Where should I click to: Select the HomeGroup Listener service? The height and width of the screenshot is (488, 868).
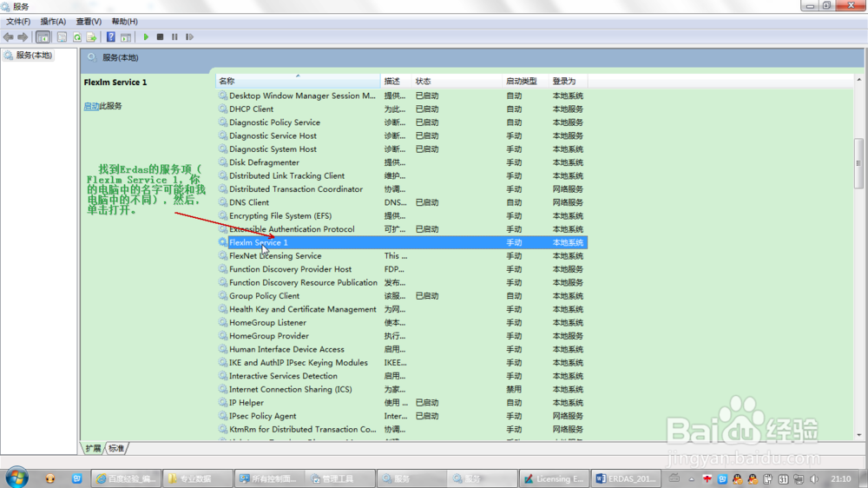(402, 322)
